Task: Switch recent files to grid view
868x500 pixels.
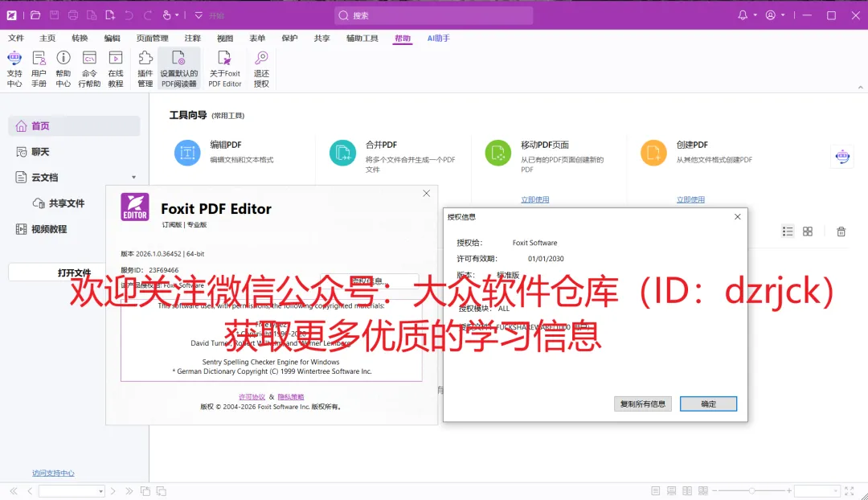Action: pos(808,232)
